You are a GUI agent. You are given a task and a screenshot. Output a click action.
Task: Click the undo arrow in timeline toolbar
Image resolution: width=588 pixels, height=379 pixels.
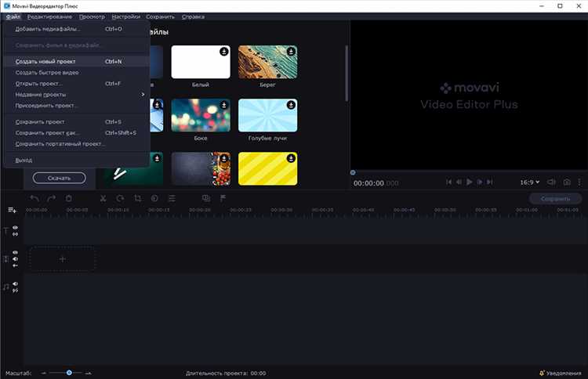click(34, 198)
